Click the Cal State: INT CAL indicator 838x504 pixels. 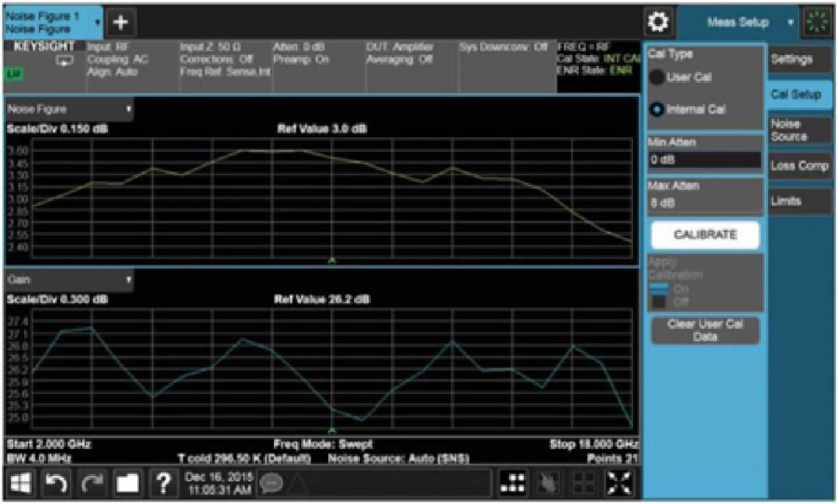point(598,59)
